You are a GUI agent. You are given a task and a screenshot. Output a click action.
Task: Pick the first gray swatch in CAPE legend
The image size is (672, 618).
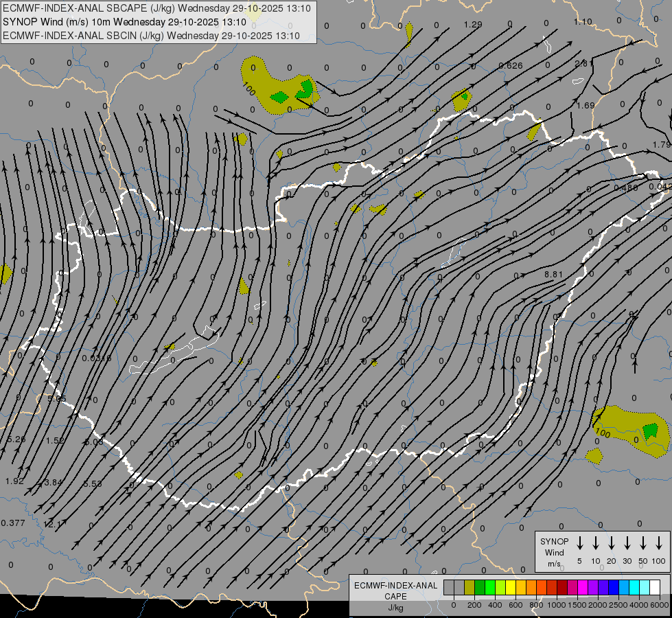click(x=449, y=587)
